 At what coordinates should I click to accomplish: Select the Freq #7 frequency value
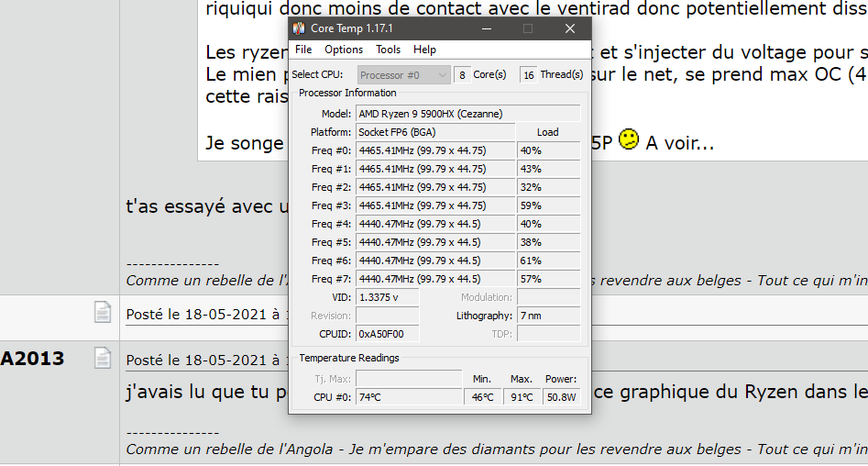tap(435, 279)
